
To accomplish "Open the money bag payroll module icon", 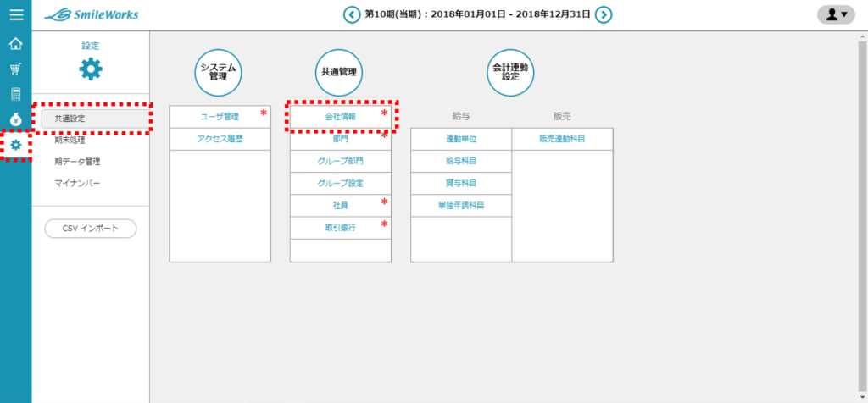I will 15,119.
